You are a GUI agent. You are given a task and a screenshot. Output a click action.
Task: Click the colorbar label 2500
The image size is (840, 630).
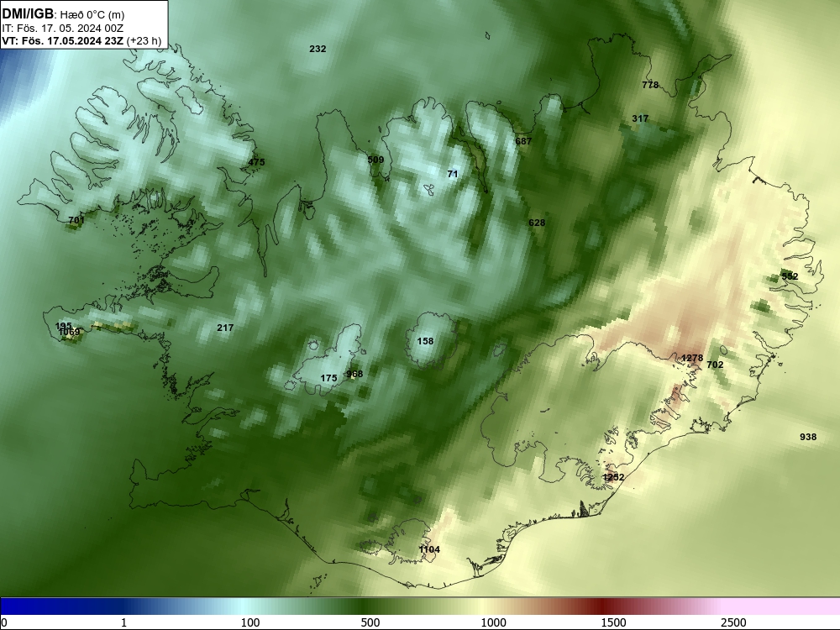click(733, 622)
